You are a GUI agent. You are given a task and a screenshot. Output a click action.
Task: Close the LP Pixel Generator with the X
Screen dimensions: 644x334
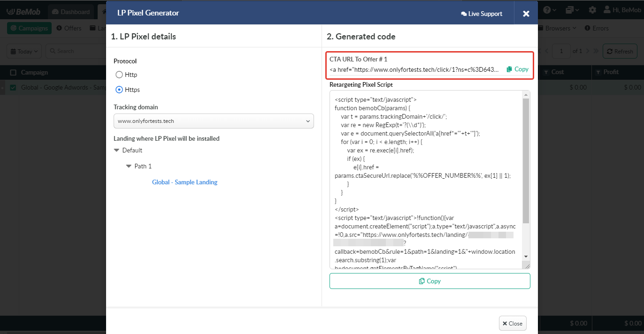[x=526, y=14]
